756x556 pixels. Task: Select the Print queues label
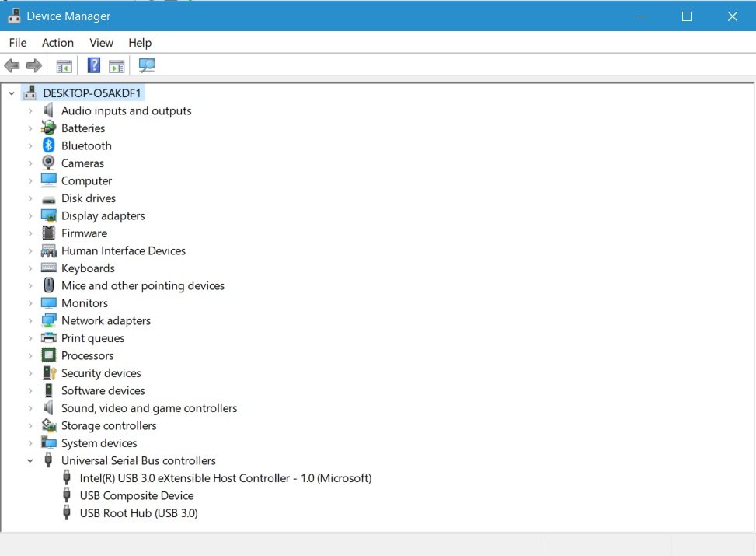(92, 337)
